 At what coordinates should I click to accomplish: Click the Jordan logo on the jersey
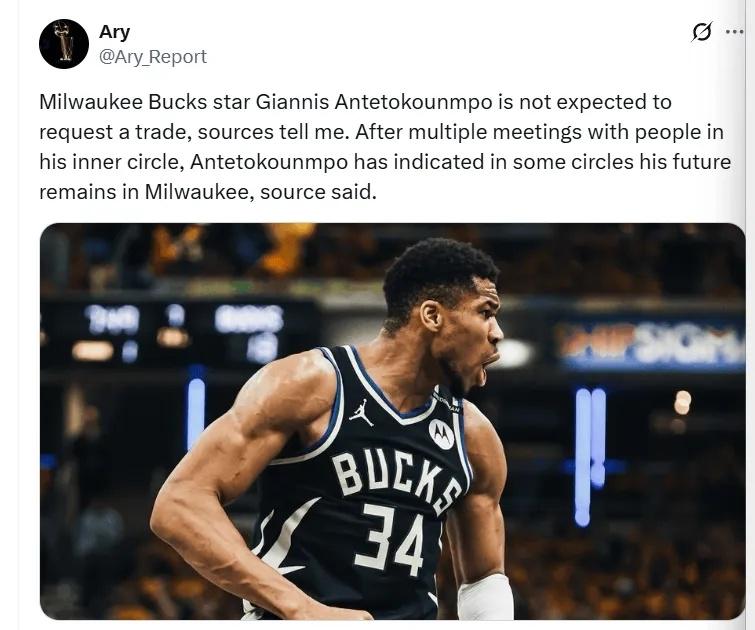[361, 411]
